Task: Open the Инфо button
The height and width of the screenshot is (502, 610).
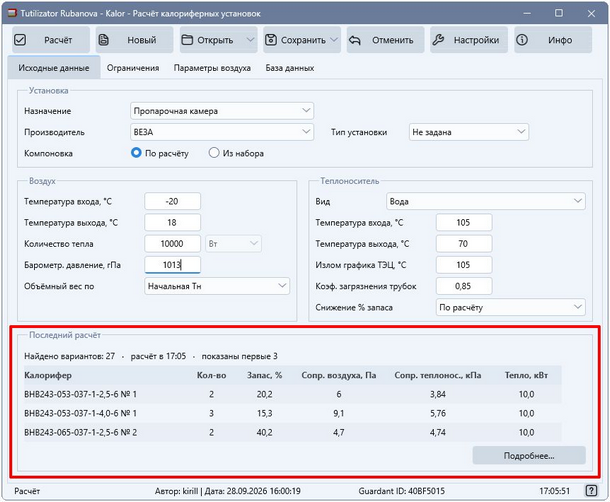Action: tap(553, 40)
